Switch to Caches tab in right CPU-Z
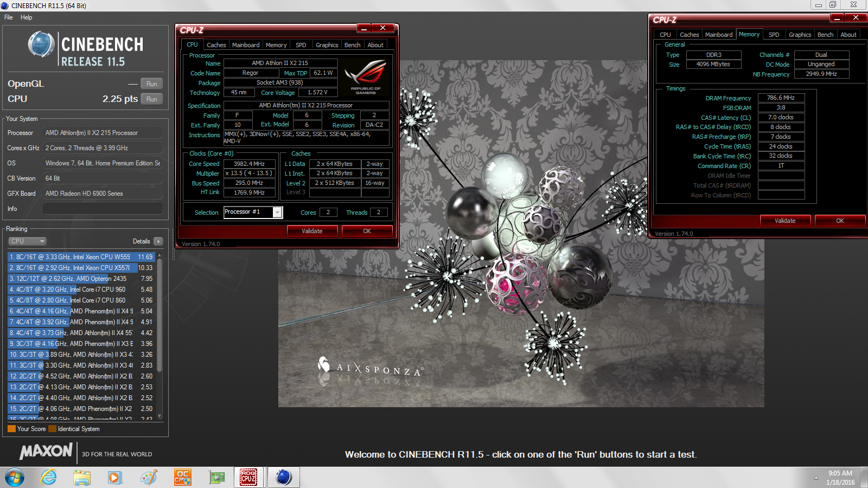Viewport: 868px width, 488px height. point(689,35)
